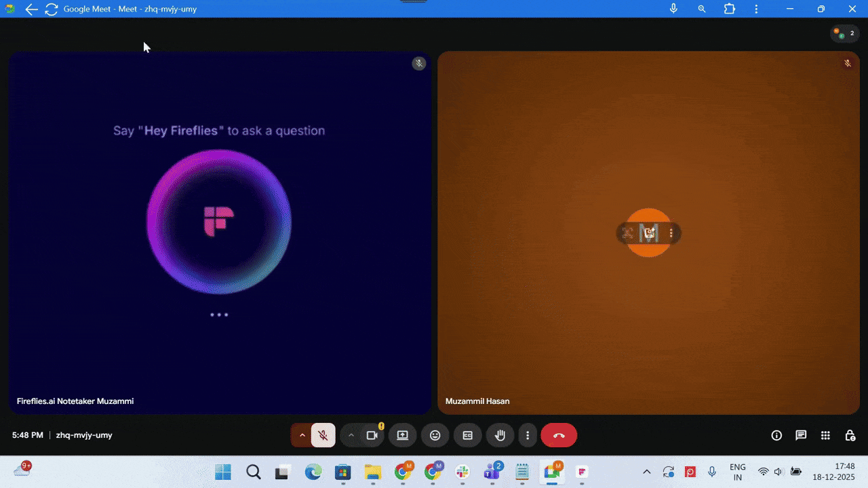This screenshot has height=488, width=868.
Task: Enable live captions
Action: [x=468, y=435]
